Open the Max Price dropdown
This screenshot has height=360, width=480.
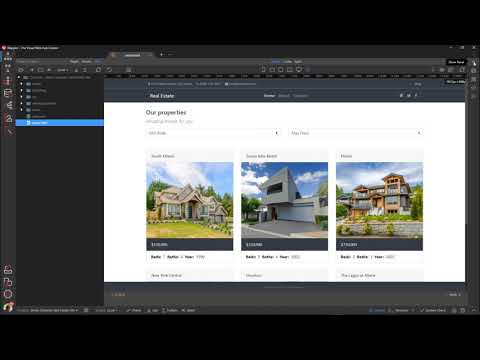pyautogui.click(x=355, y=133)
